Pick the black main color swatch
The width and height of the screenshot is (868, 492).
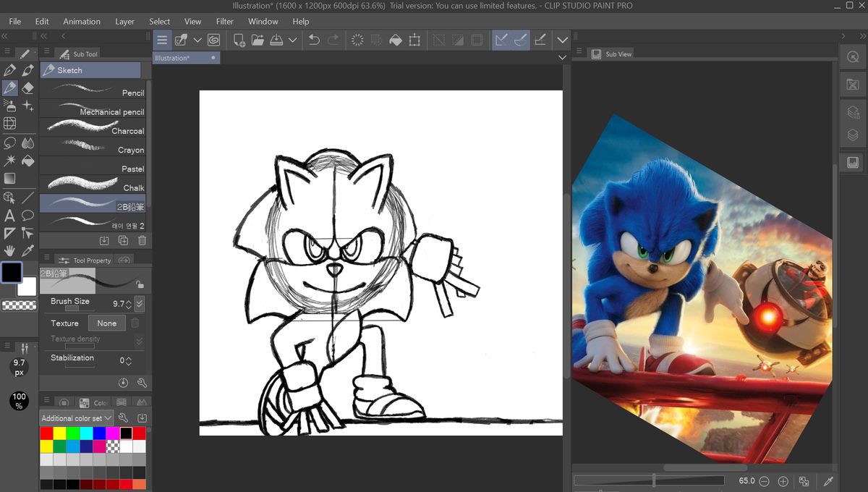tap(11, 272)
